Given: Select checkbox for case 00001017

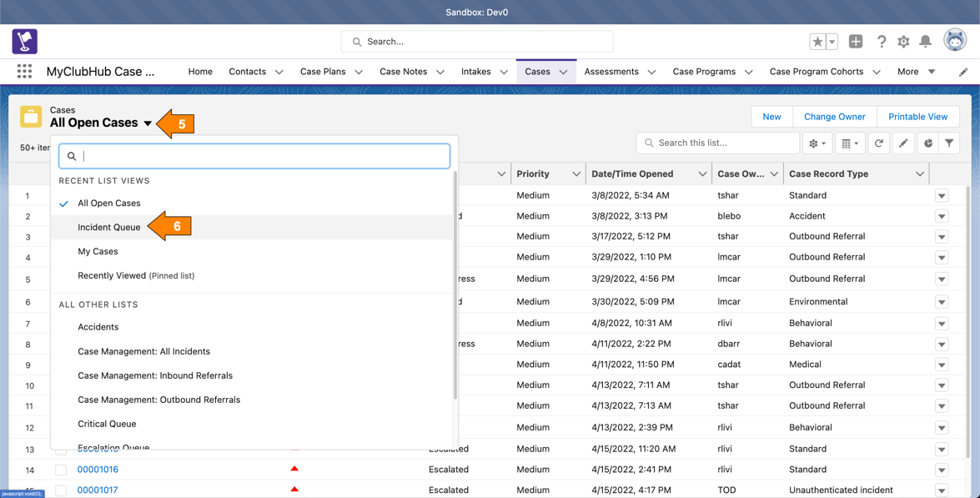Looking at the screenshot, I should tap(61, 490).
